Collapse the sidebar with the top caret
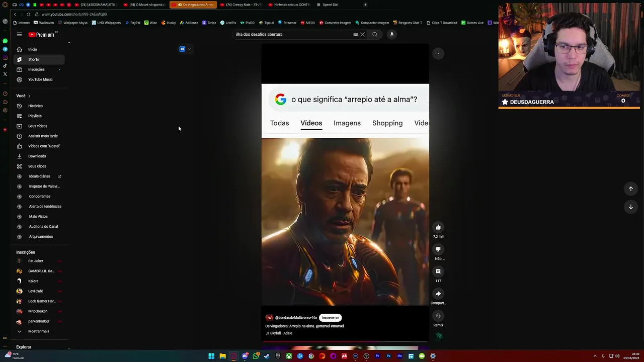This screenshot has height=362, width=644. pos(69,43)
